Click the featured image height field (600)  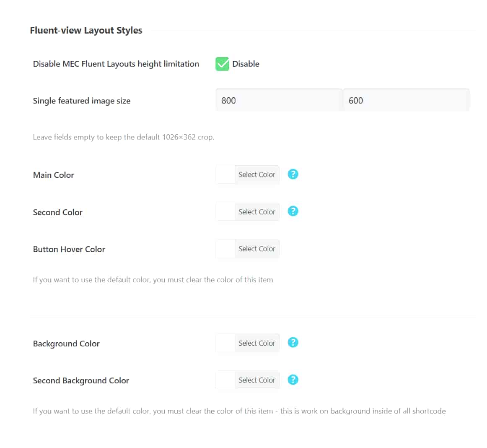[x=406, y=100]
